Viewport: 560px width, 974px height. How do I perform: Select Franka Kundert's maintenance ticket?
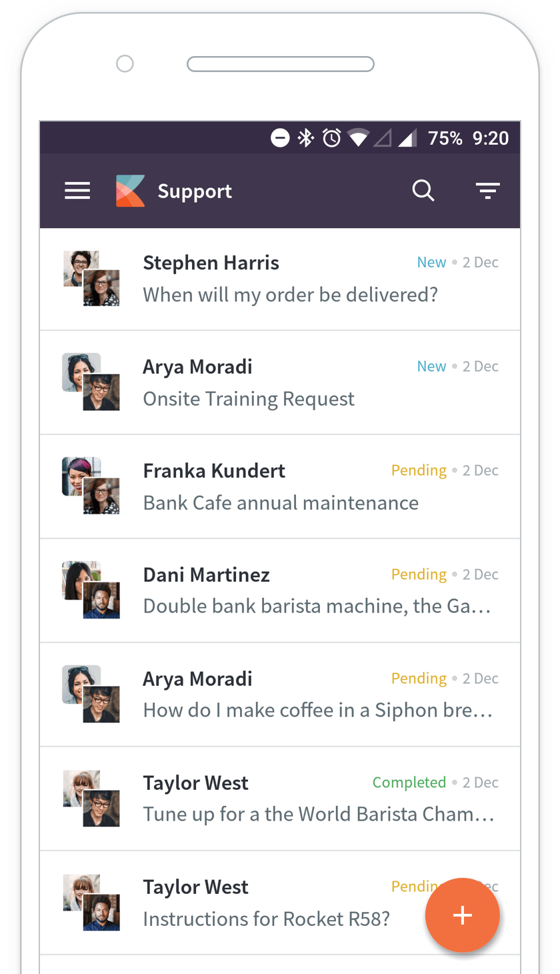pos(280,486)
